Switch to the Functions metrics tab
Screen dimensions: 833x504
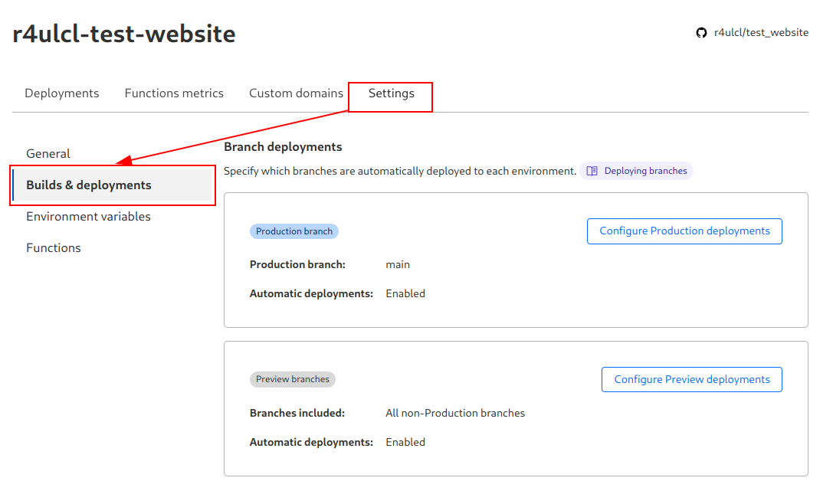pyautogui.click(x=174, y=93)
